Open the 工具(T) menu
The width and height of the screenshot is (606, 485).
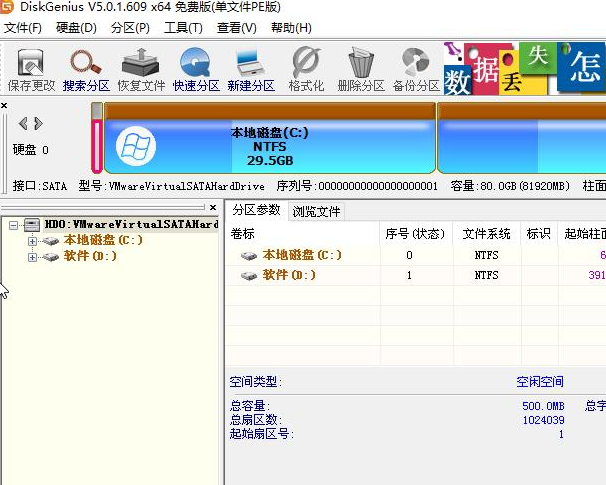[x=182, y=27]
